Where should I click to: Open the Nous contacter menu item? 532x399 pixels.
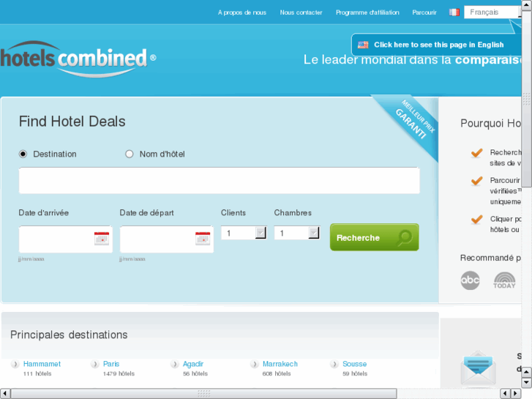[x=301, y=12]
